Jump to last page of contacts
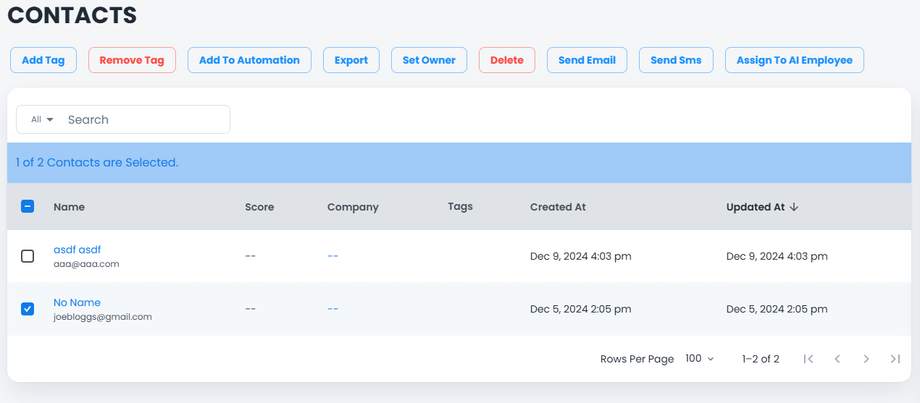 pyautogui.click(x=895, y=359)
